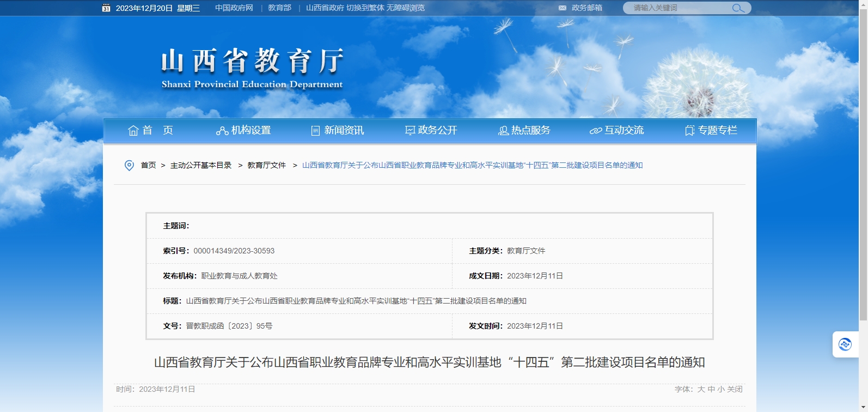868x412 pixels.
Task: Enable 无障碍浏览 accessibility mode
Action: pos(406,8)
